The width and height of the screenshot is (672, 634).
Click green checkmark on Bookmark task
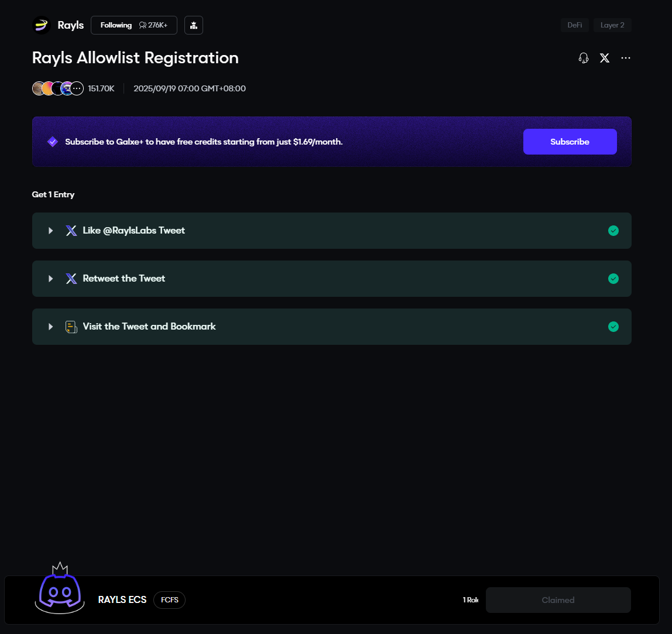[613, 327]
